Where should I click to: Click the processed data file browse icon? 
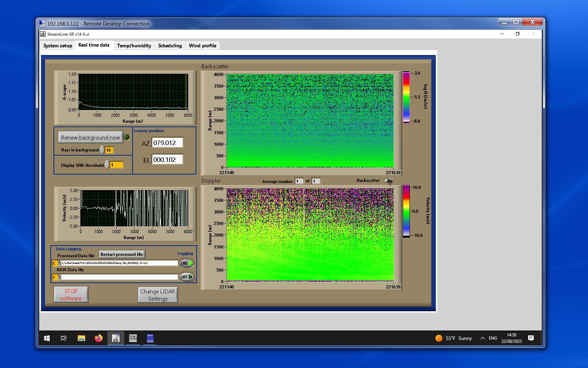click(59, 263)
